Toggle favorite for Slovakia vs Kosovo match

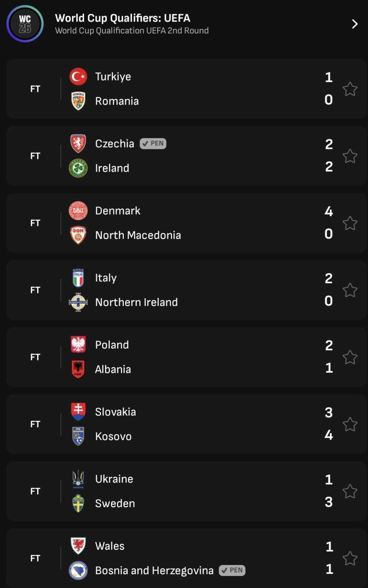click(x=350, y=424)
